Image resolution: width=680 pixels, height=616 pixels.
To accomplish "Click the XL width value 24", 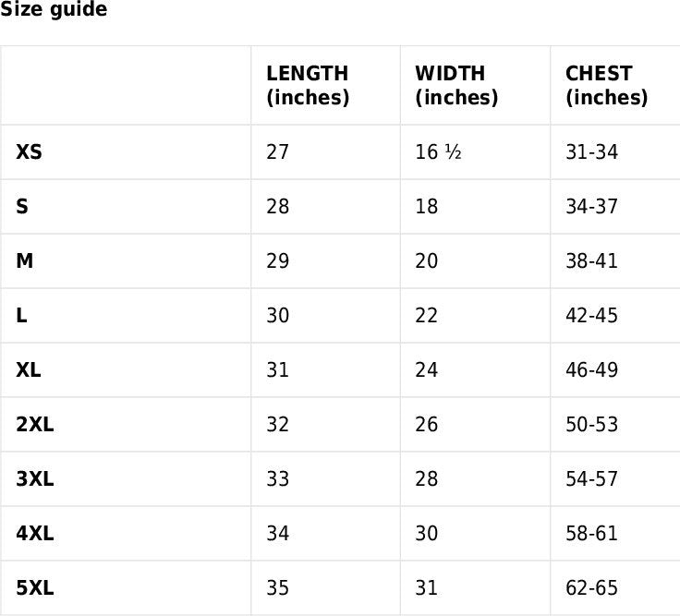I will point(427,369).
